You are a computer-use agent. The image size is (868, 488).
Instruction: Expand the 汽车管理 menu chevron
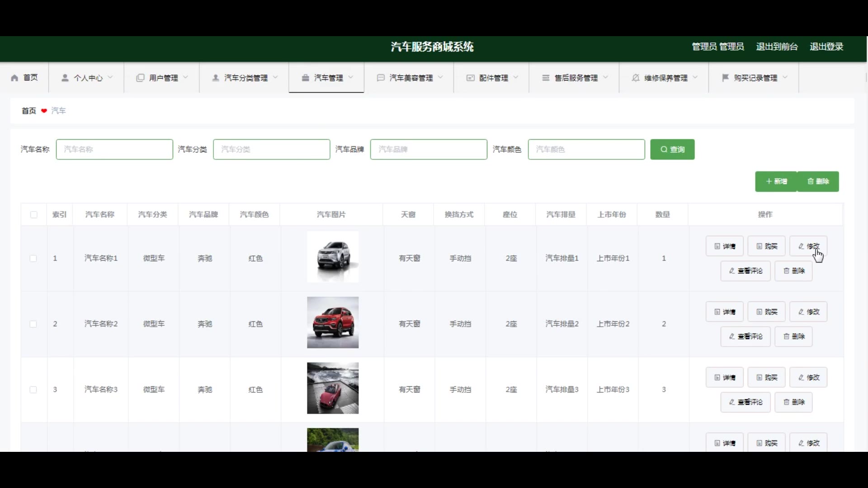351,77
